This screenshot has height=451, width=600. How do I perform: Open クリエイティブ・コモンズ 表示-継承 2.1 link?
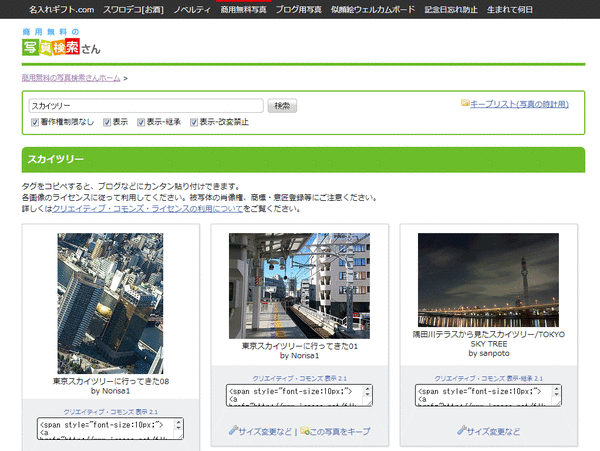(489, 378)
